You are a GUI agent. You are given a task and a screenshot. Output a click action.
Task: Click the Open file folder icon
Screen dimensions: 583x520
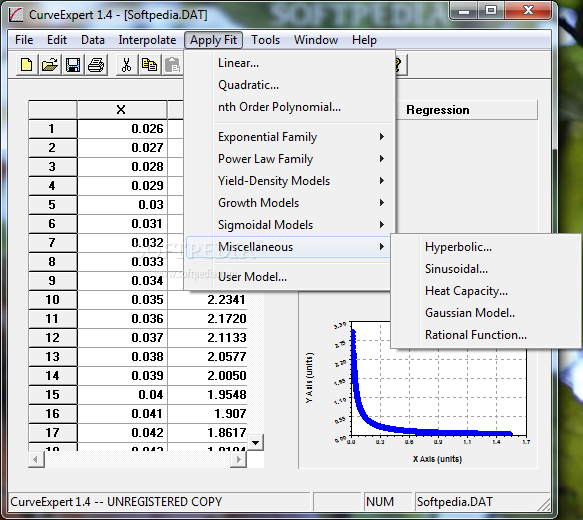50,65
